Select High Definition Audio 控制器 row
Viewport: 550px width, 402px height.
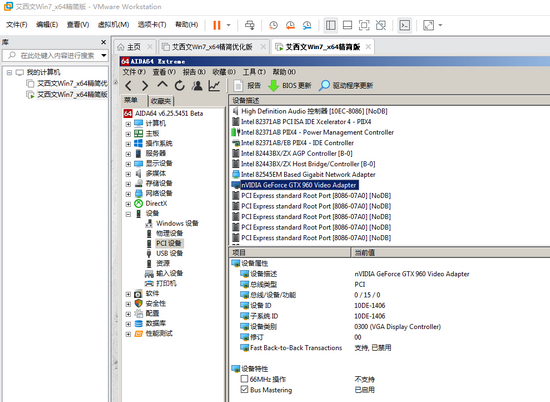click(x=314, y=111)
